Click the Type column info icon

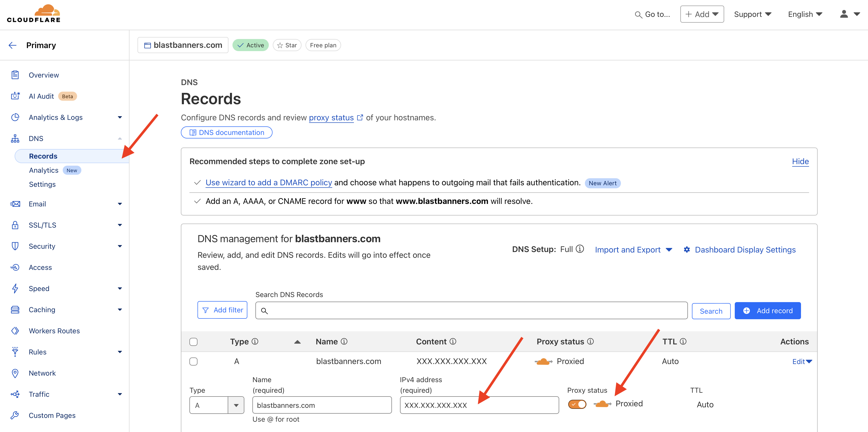click(255, 341)
